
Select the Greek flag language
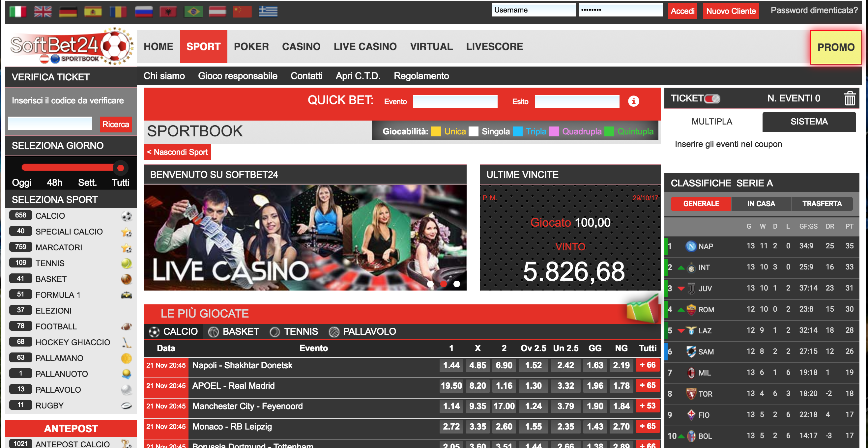(268, 12)
